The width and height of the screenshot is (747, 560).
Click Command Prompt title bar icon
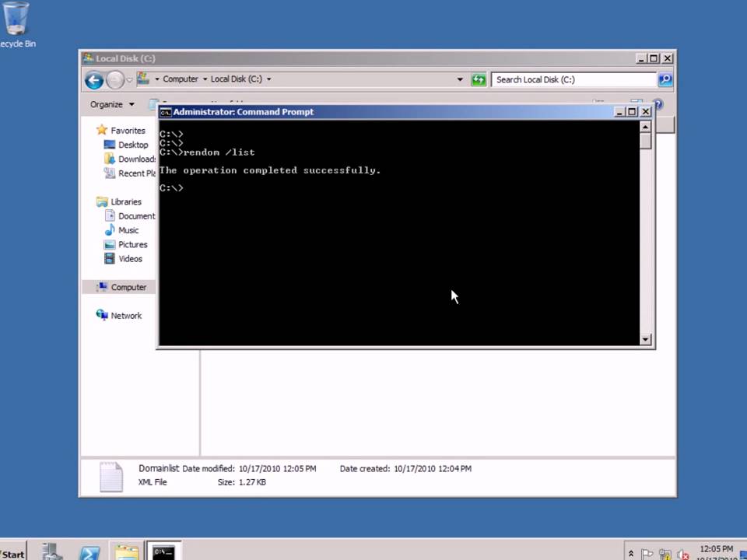point(165,112)
